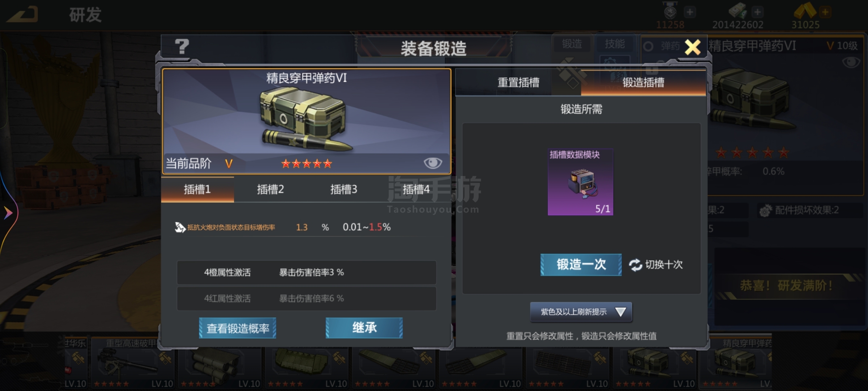
Task: Close the 装备锻造 dialog with X
Action: coord(693,47)
